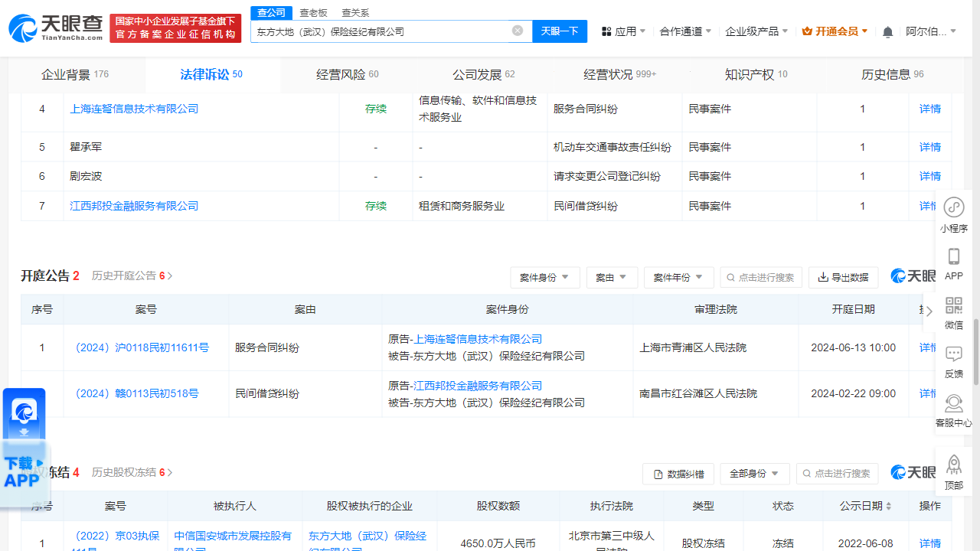980x551 pixels.
Task: Click the 开庭日期 column header
Action: [x=853, y=309]
